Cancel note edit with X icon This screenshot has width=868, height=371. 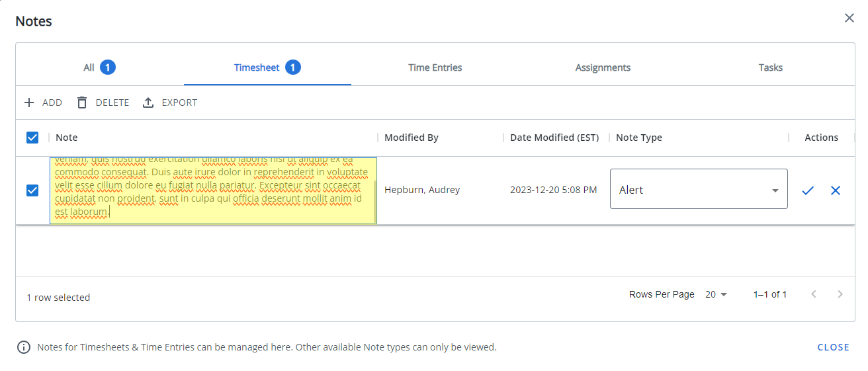835,190
